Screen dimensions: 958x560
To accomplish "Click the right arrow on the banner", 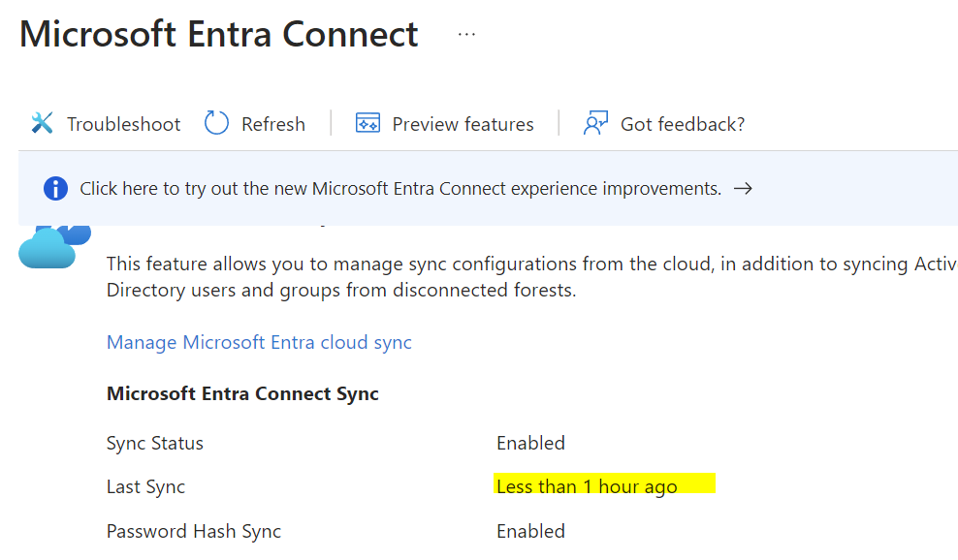I will pos(743,188).
